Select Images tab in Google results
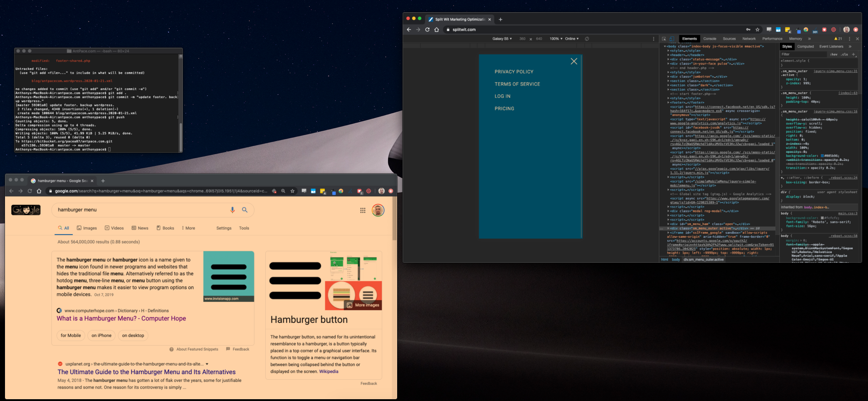868x401 pixels. point(87,228)
